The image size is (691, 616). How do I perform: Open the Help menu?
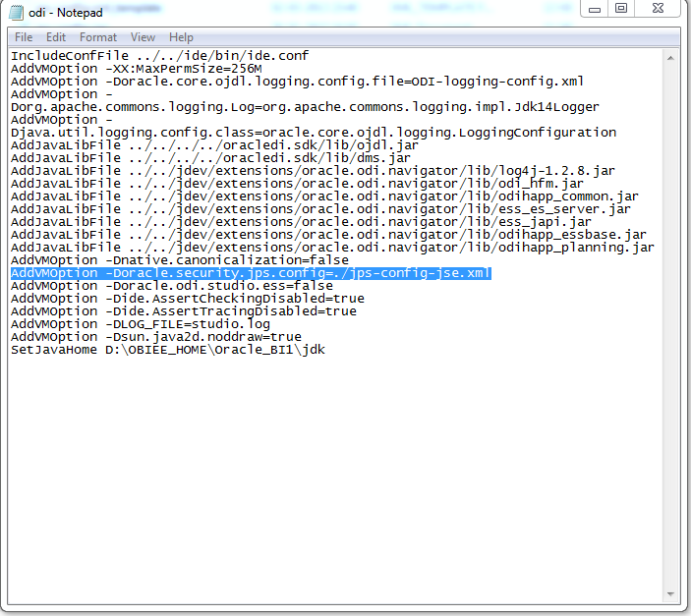pos(181,37)
